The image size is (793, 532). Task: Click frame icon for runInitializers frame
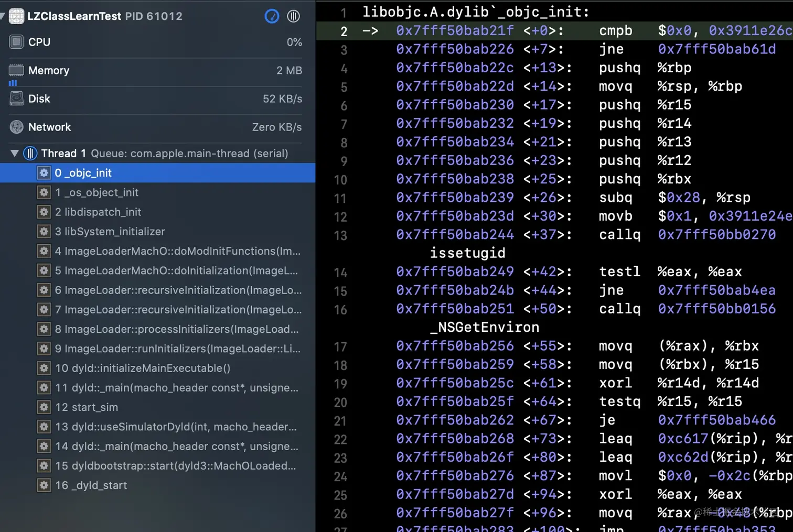(x=44, y=349)
